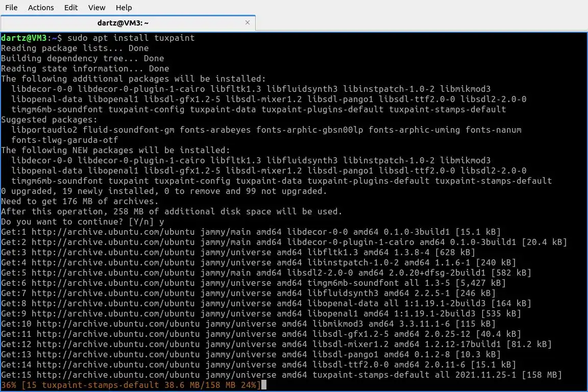Screen dimensions: 588x392
Task: Click the Get:7 libfluidsynth3 line
Action: [248, 293]
